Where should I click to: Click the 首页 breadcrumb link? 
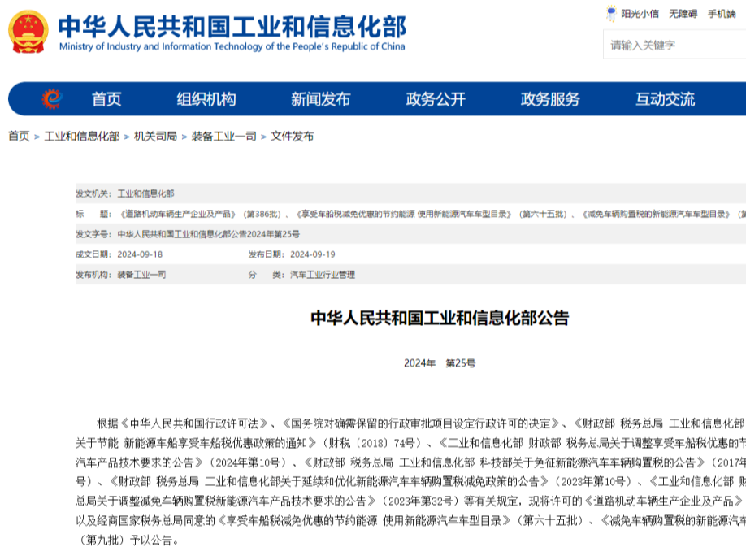click(x=19, y=136)
